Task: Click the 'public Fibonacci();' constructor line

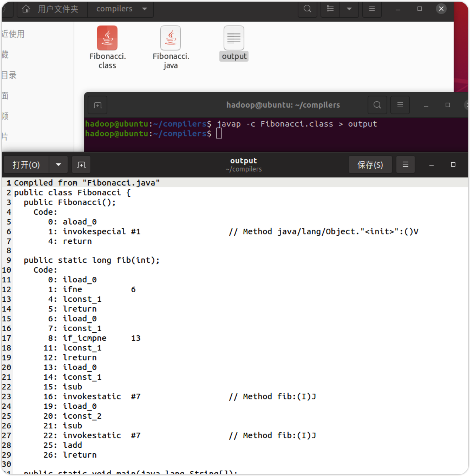Action: tap(70, 202)
